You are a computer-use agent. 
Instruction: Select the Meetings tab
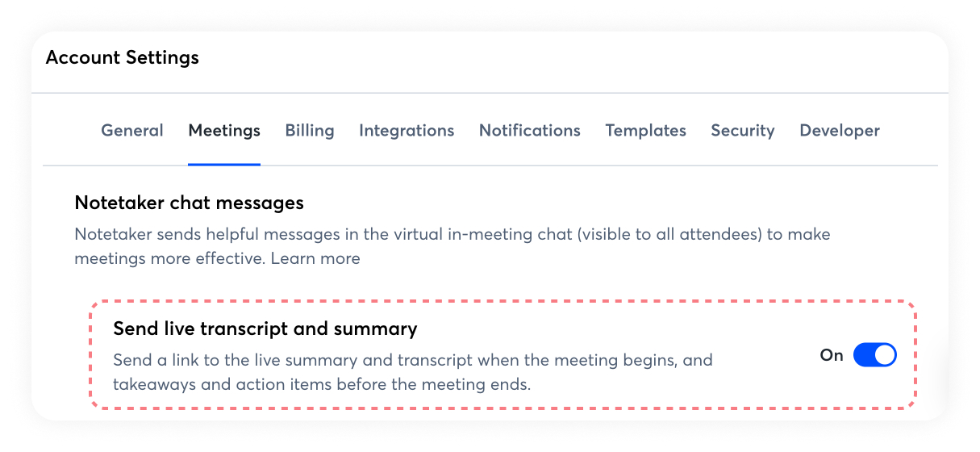[224, 131]
